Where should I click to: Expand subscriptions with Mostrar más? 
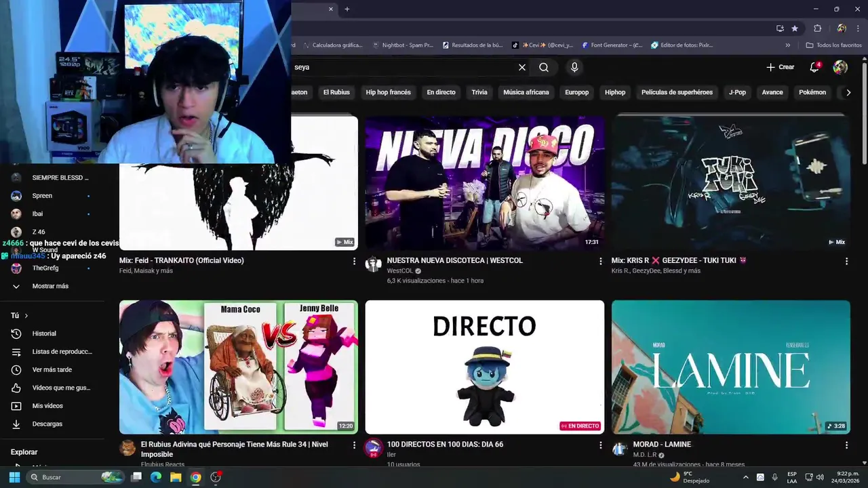click(52, 286)
